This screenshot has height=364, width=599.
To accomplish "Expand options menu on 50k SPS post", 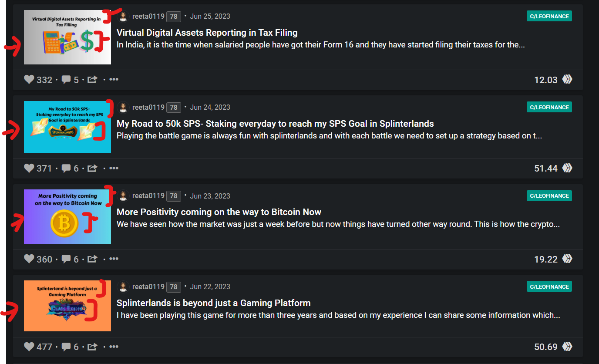I will click(114, 168).
